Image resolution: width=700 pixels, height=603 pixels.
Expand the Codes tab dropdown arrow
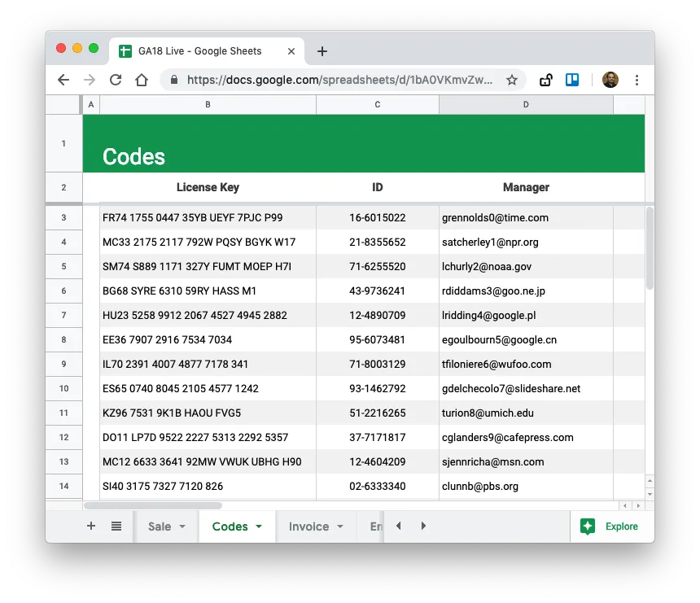click(259, 527)
